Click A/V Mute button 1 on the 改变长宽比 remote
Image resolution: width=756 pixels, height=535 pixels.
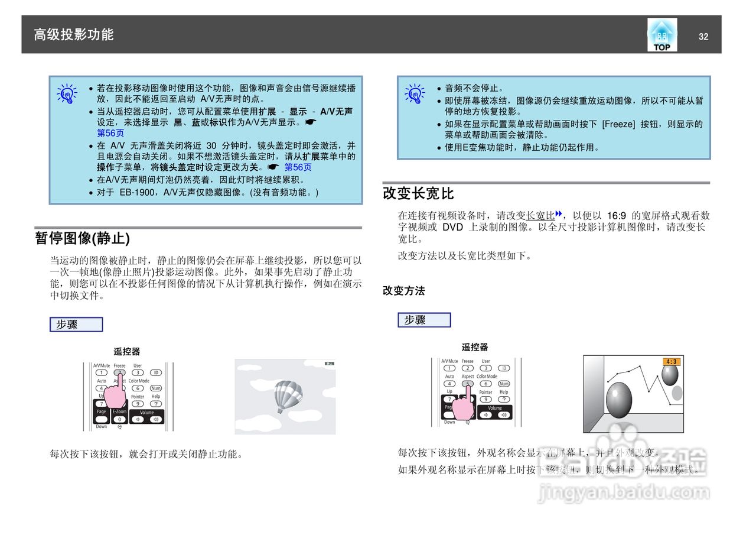449,368
